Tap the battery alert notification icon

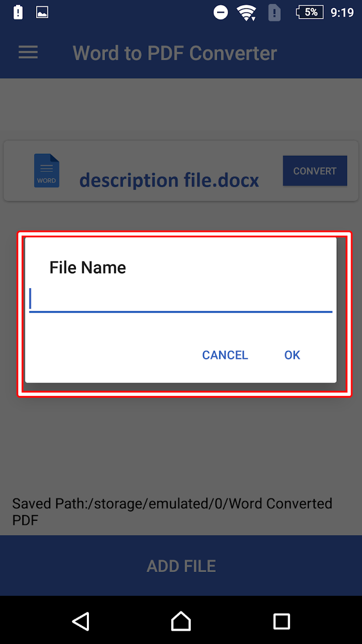[18, 12]
